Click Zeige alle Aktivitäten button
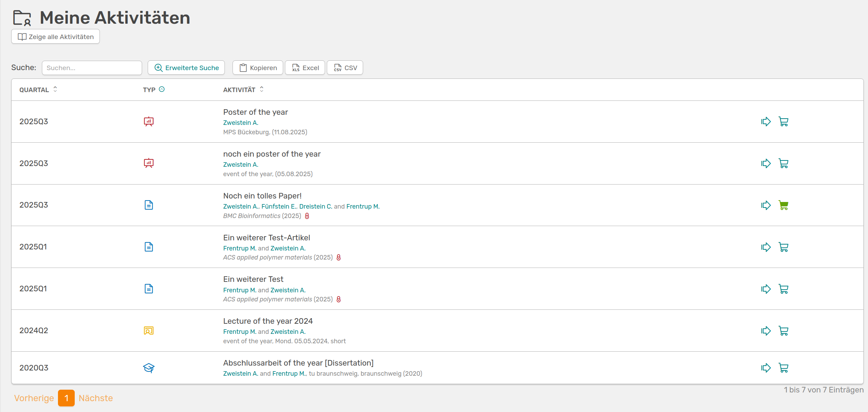This screenshot has width=868, height=412. click(x=56, y=37)
